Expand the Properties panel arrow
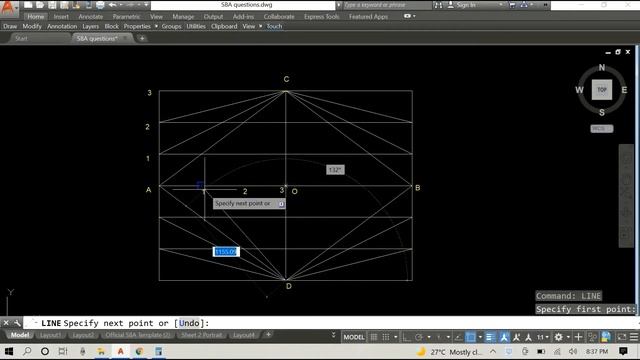The height and width of the screenshot is (360, 640). [156, 26]
